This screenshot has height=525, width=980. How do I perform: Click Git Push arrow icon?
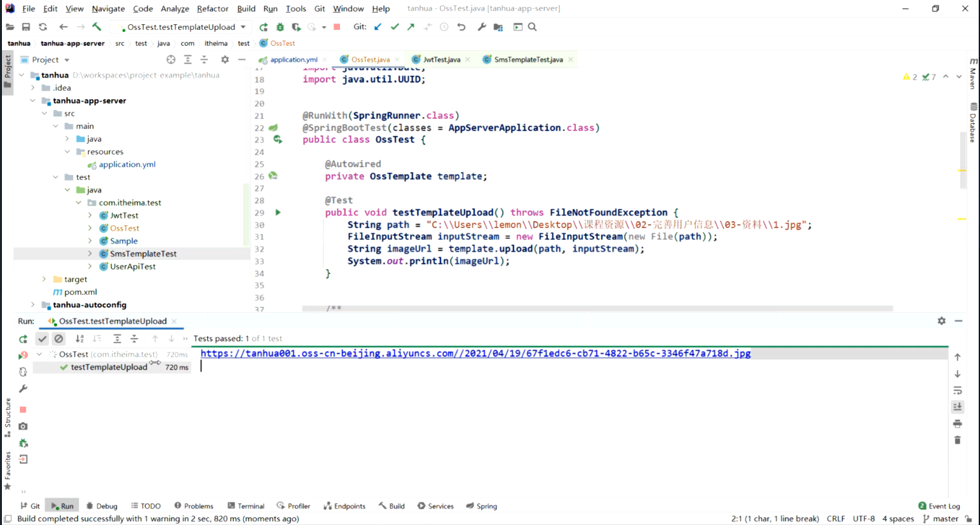pos(411,27)
